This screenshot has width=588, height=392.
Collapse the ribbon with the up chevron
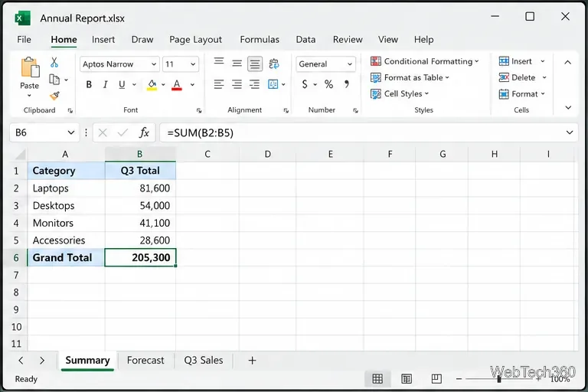coord(568,62)
